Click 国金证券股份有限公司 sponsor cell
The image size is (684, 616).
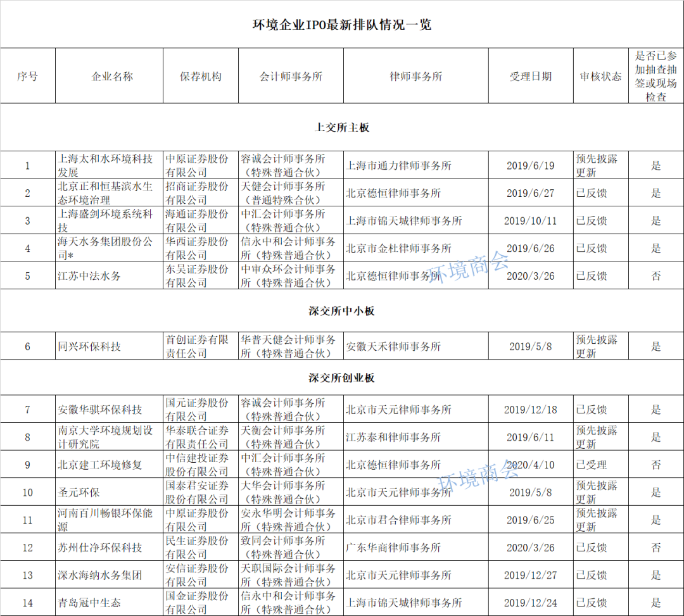(x=201, y=603)
